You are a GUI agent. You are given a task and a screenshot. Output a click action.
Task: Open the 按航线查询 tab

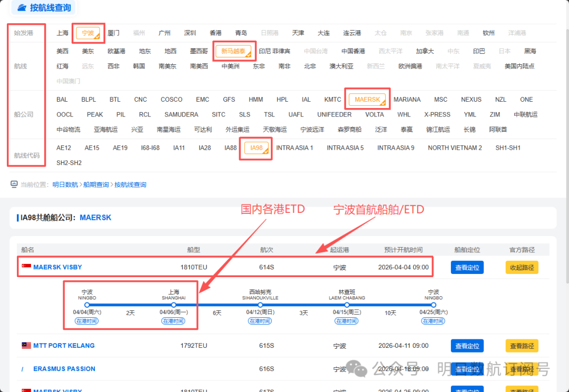pos(51,8)
